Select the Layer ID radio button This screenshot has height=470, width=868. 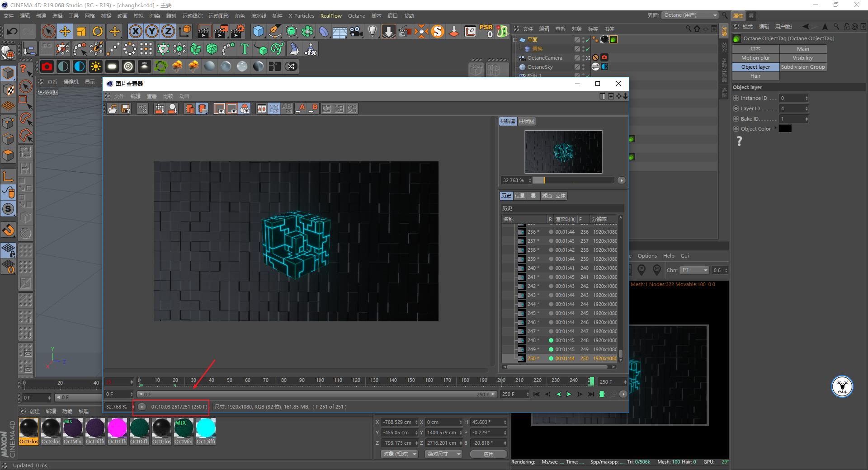coord(736,108)
